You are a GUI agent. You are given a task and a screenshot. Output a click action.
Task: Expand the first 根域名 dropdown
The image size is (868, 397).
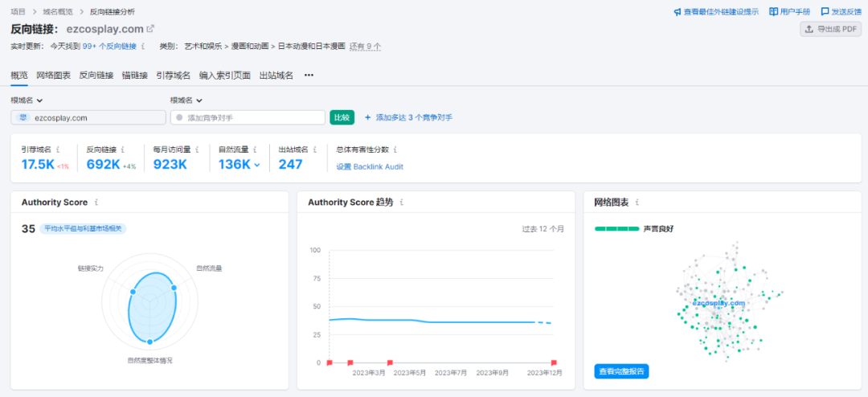coord(27,100)
